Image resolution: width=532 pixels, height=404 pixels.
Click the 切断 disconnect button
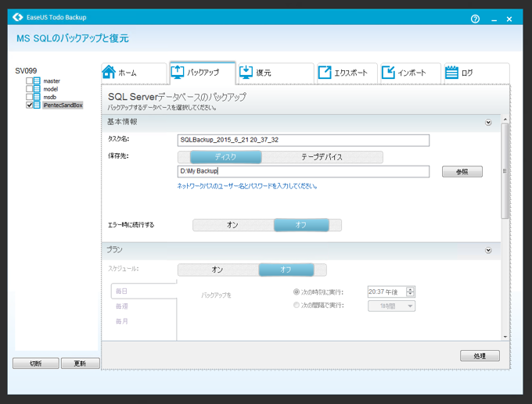coord(36,363)
